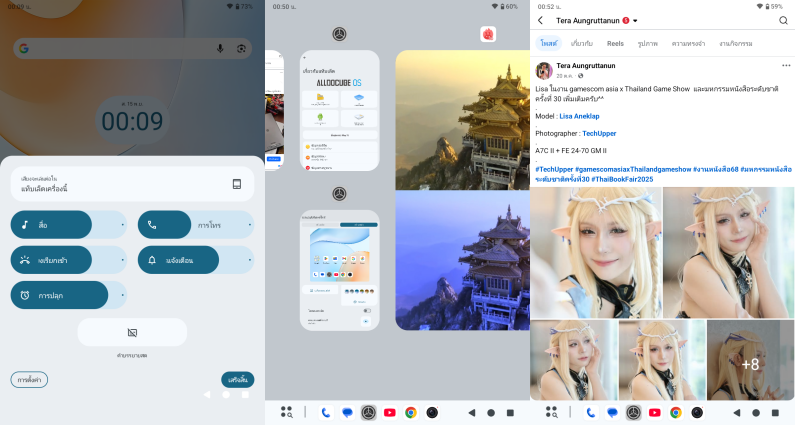The height and width of the screenshot is (425, 795).
Task: Open the post's three-dot options menu
Action: pos(783,66)
